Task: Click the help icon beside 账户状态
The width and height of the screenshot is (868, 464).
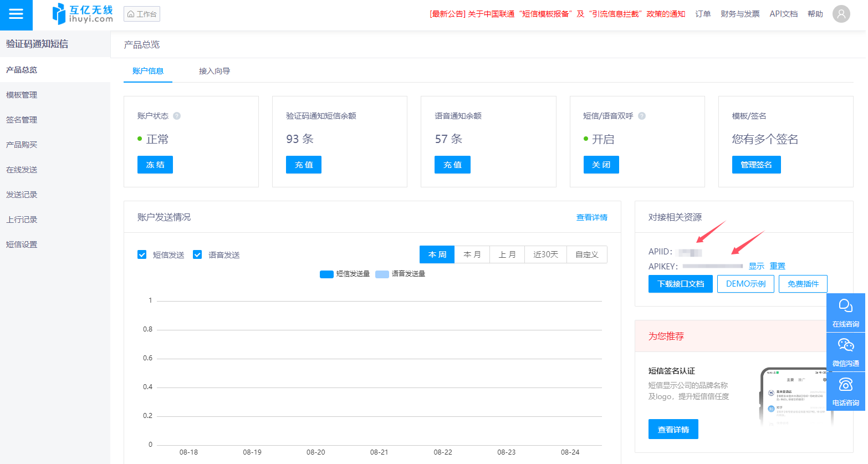Action: coord(177,116)
